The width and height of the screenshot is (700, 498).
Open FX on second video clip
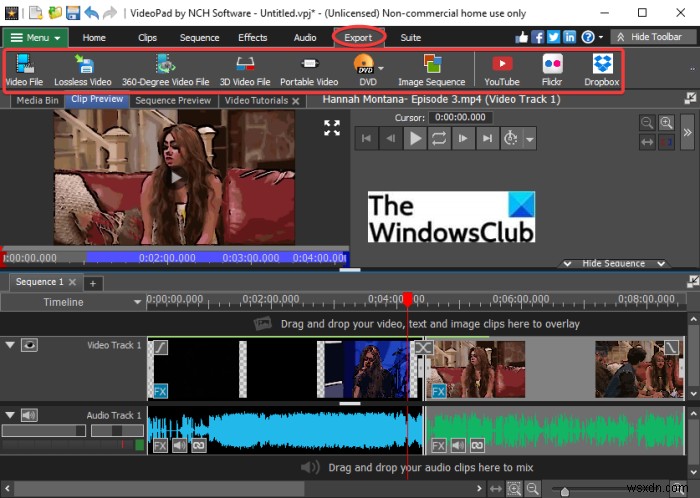(439, 391)
